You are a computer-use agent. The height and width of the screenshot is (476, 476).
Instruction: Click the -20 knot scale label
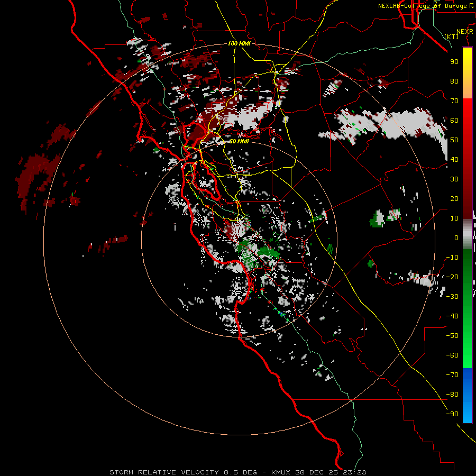click(452, 277)
